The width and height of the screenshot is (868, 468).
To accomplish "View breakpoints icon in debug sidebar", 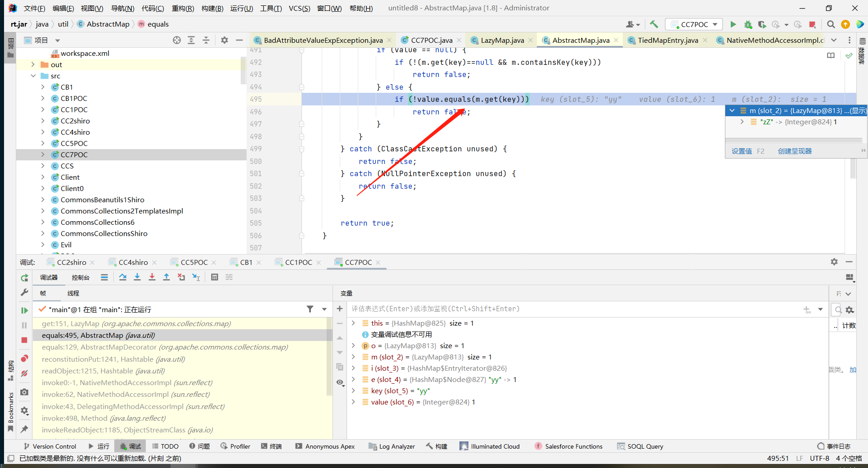I will (24, 359).
